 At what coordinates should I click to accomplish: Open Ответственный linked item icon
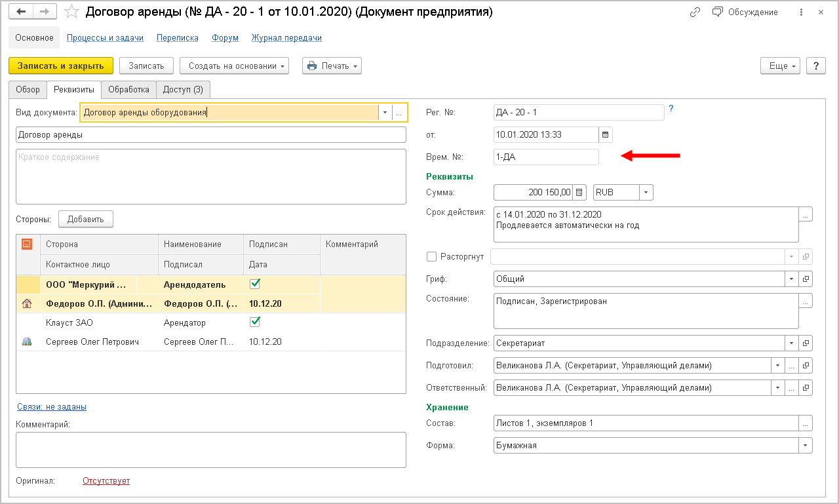(x=806, y=387)
